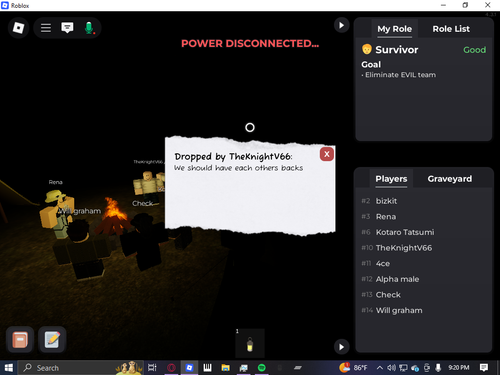500x375 pixels.
Task: Open the Windows Start menu
Action: click(8, 368)
